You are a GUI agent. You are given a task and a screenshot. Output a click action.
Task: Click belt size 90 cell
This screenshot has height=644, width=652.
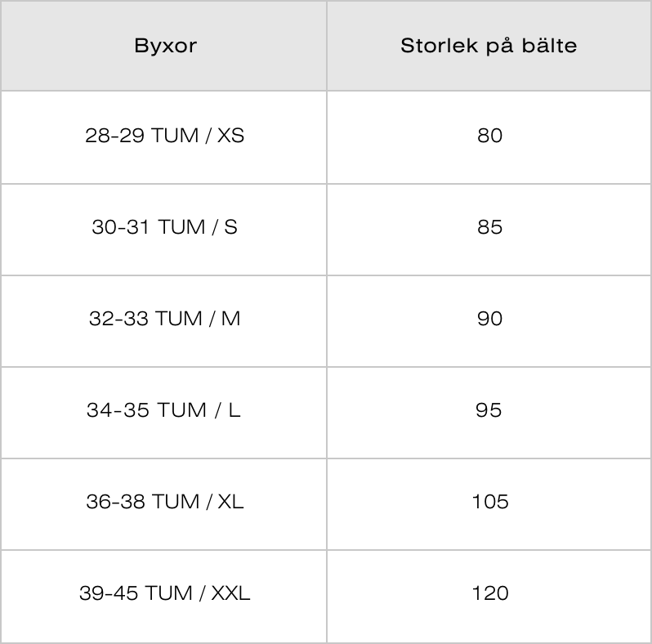(x=489, y=320)
